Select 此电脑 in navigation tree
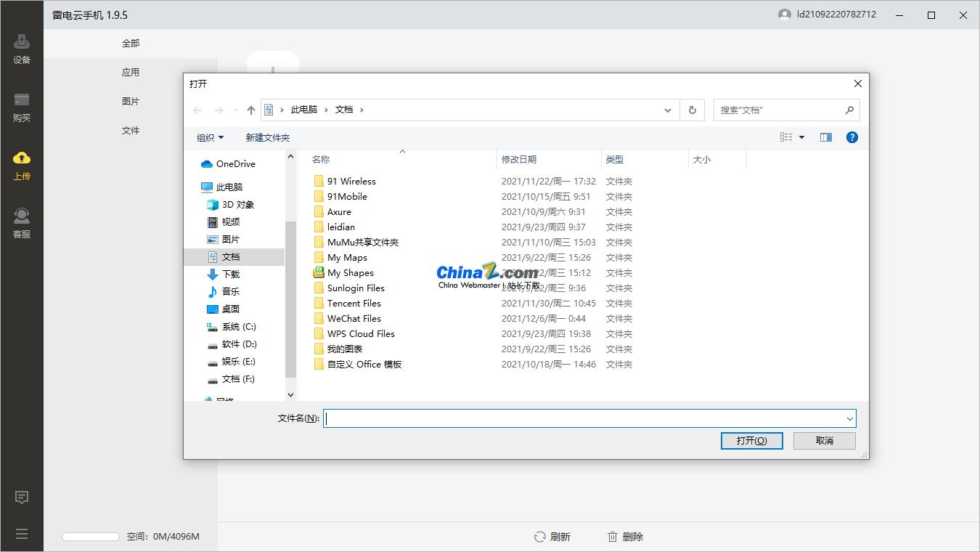This screenshot has width=980, height=552. (x=222, y=187)
